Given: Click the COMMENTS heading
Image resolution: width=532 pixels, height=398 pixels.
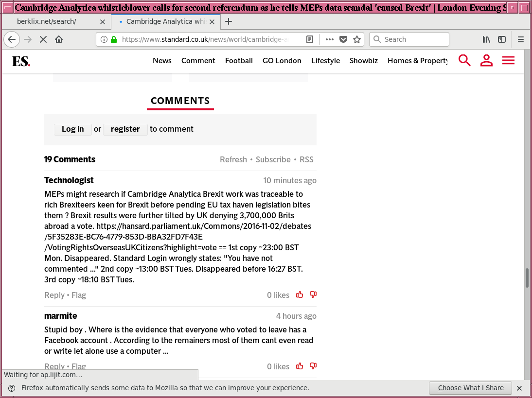Looking at the screenshot, I should (180, 101).
